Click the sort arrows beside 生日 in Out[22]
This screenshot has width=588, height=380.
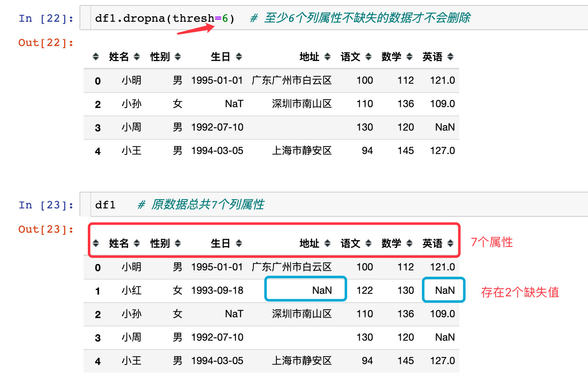(x=239, y=57)
